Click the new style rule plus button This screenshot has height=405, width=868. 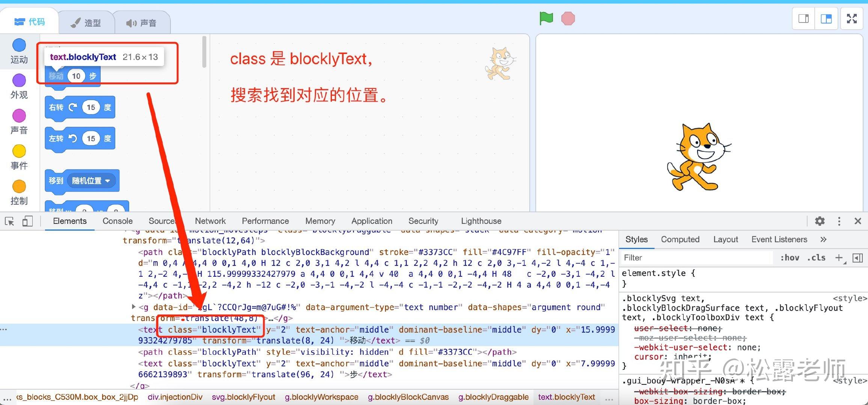coord(839,258)
